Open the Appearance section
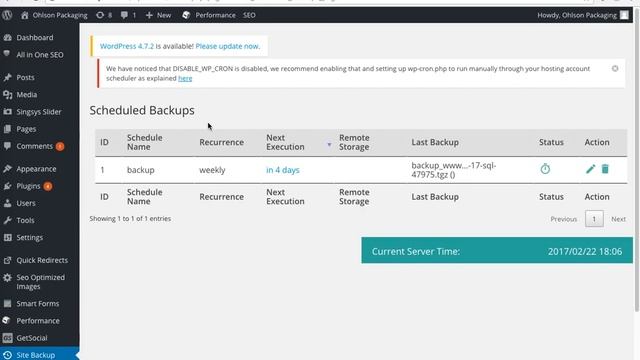The width and height of the screenshot is (640, 360). pos(36,169)
